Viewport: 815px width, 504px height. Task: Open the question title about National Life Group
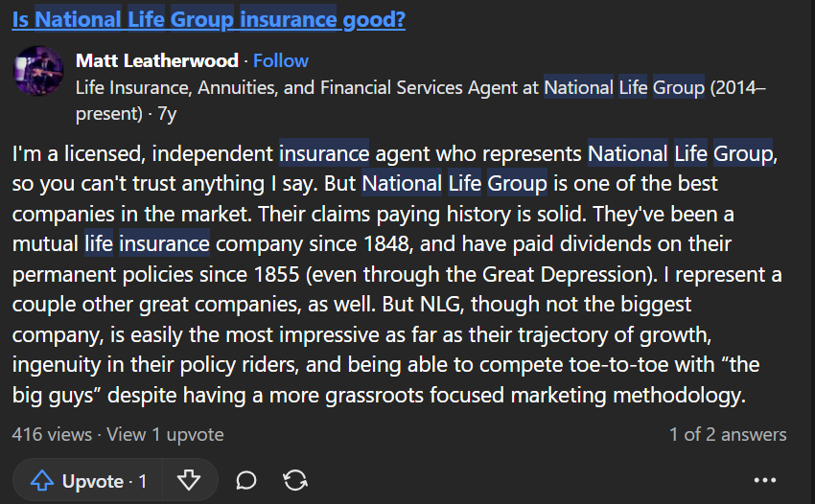pyautogui.click(x=208, y=19)
